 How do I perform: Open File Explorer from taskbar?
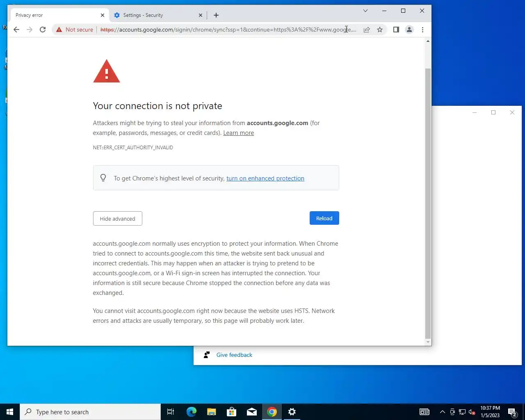211,412
